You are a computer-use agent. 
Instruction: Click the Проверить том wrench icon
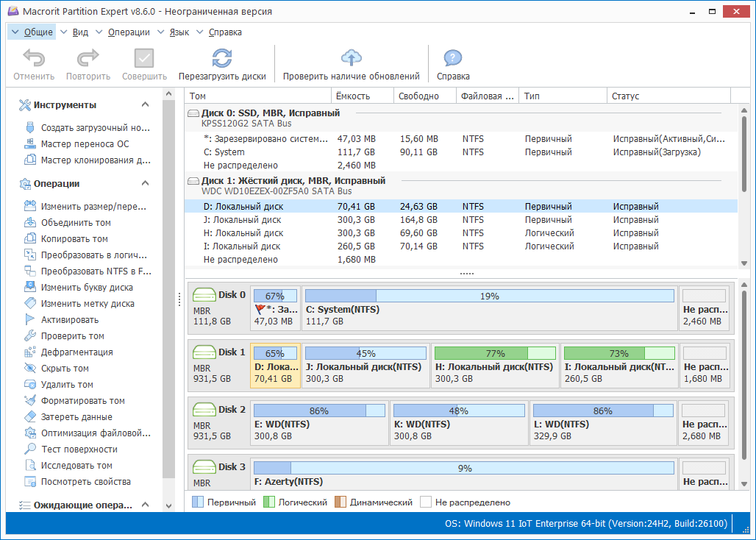tap(30, 335)
